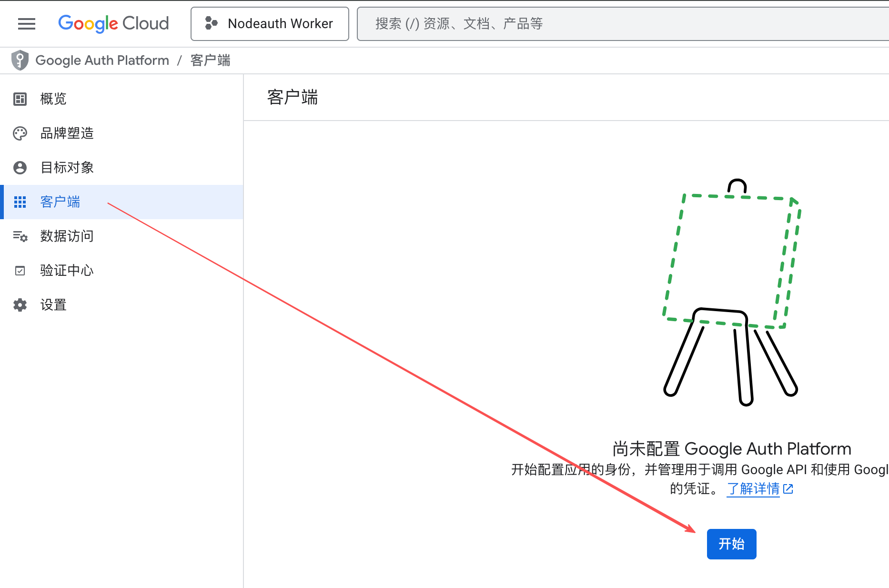Open the 了解详情 link
The image size is (889, 588).
[753, 489]
